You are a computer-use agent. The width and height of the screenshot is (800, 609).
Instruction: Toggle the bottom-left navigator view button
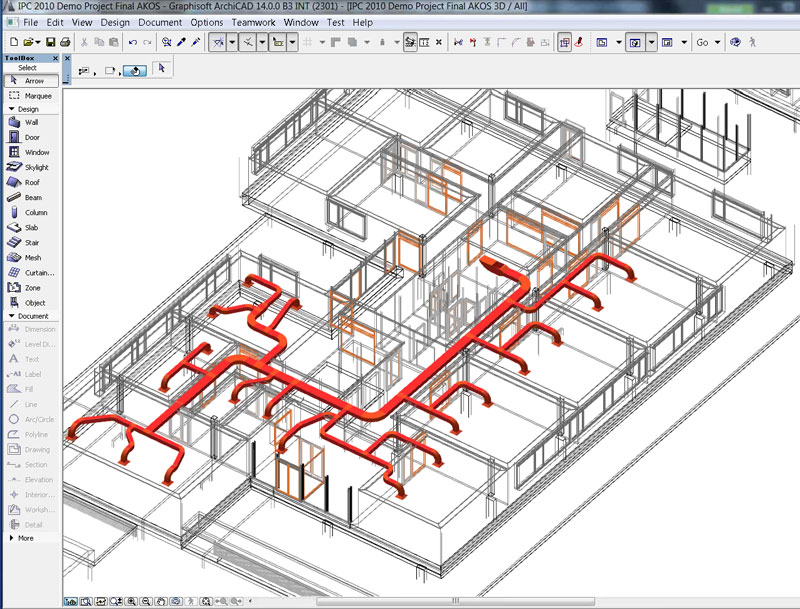[70, 601]
